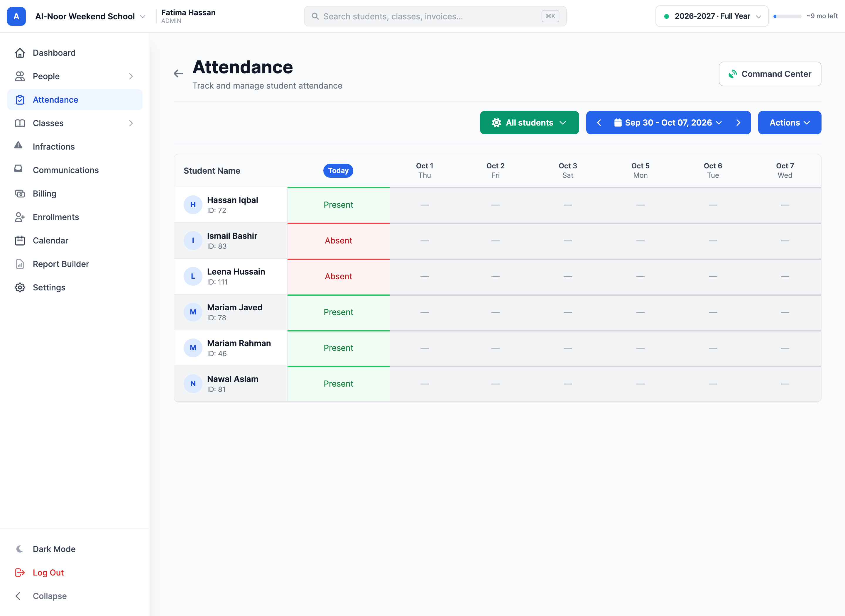Image resolution: width=845 pixels, height=616 pixels.
Task: Click the school logo 'A' icon
Action: pyautogui.click(x=16, y=16)
